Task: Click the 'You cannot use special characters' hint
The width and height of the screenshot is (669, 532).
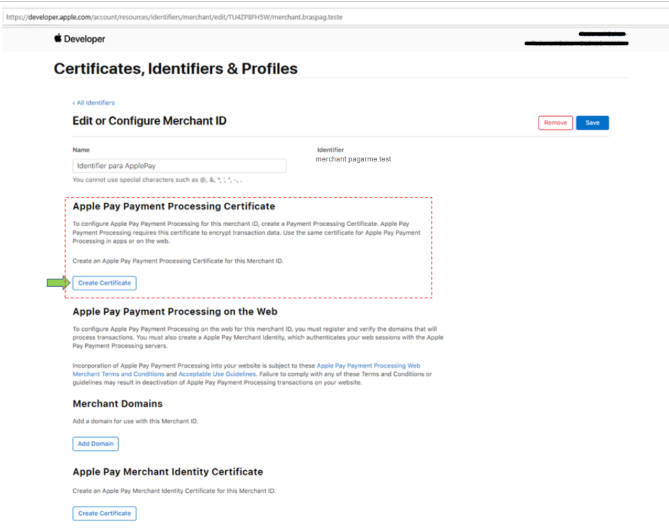Action: tap(157, 180)
